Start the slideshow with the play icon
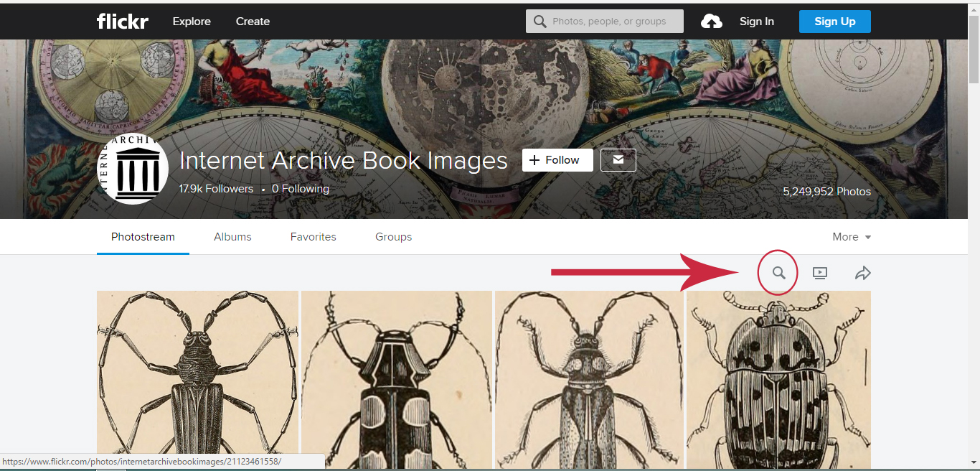This screenshot has width=980, height=471. click(x=820, y=273)
